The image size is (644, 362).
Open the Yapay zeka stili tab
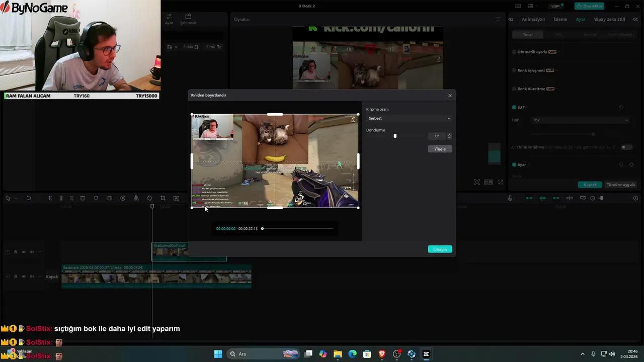pos(610,19)
